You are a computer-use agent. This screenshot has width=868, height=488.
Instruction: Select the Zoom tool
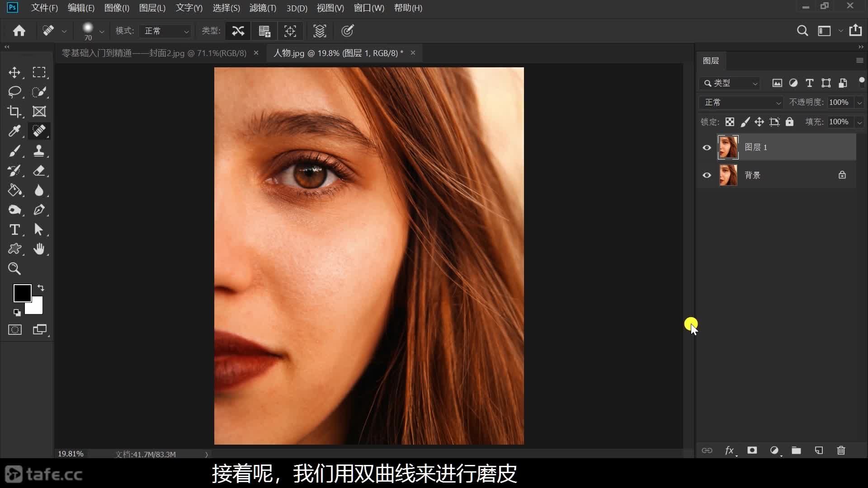tap(14, 269)
